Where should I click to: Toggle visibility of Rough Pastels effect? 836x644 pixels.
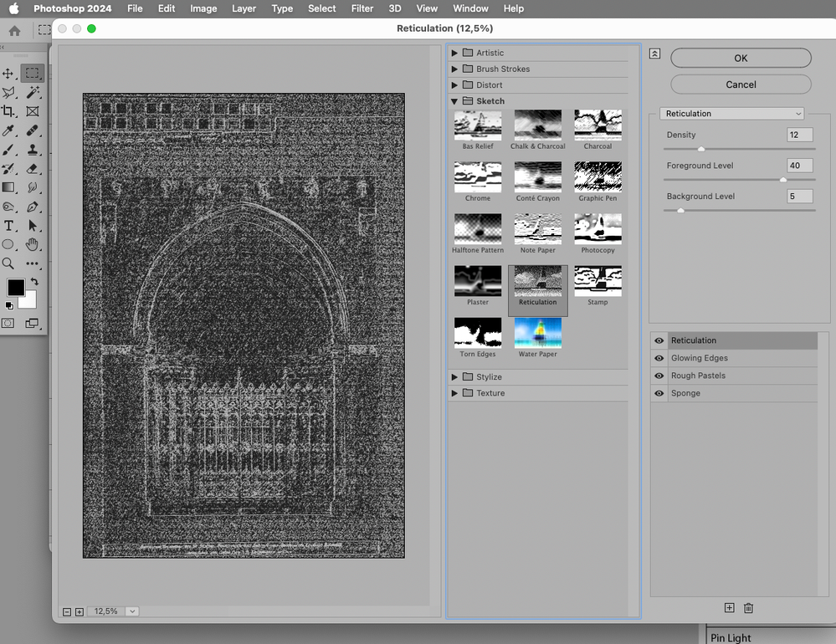click(659, 376)
